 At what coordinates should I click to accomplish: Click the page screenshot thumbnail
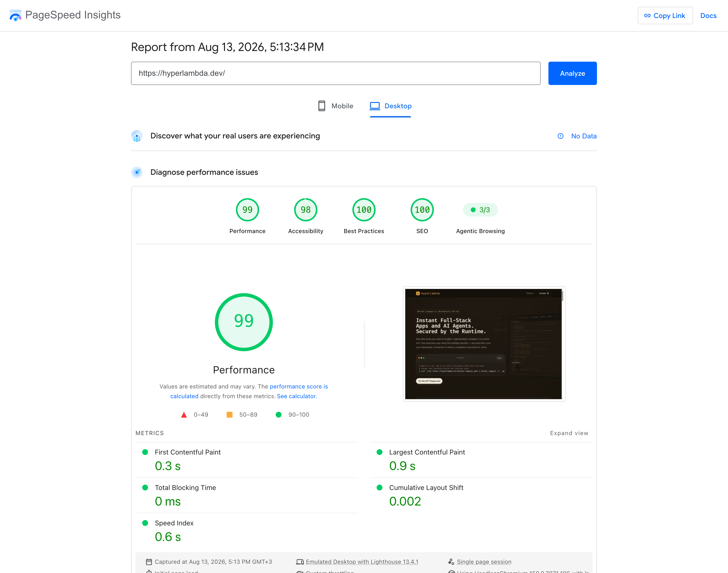click(x=484, y=344)
